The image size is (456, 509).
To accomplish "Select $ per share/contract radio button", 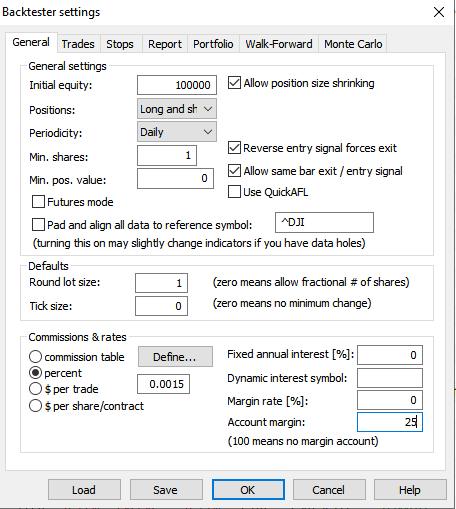I will pos(35,406).
